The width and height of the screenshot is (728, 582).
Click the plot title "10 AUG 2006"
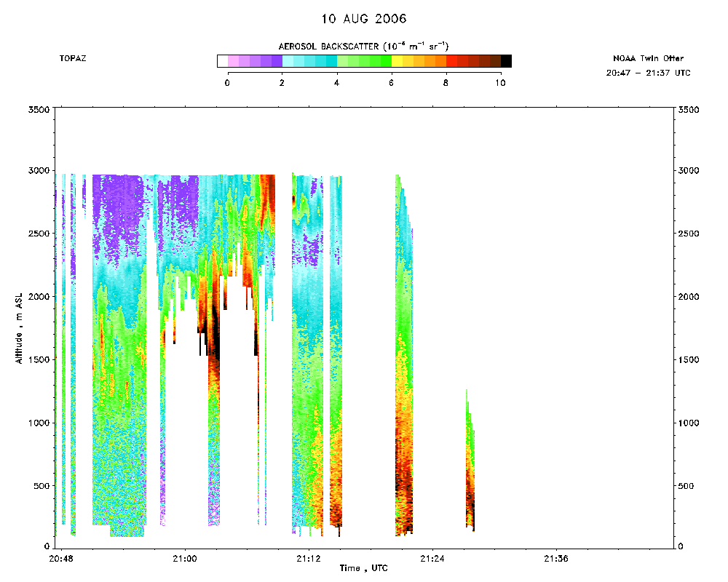(364, 19)
